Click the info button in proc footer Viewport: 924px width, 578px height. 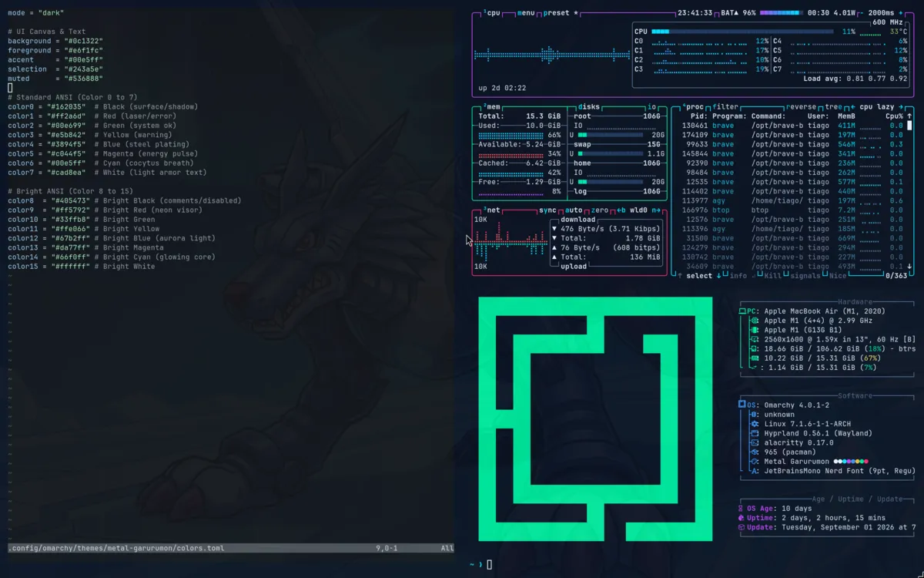(738, 276)
